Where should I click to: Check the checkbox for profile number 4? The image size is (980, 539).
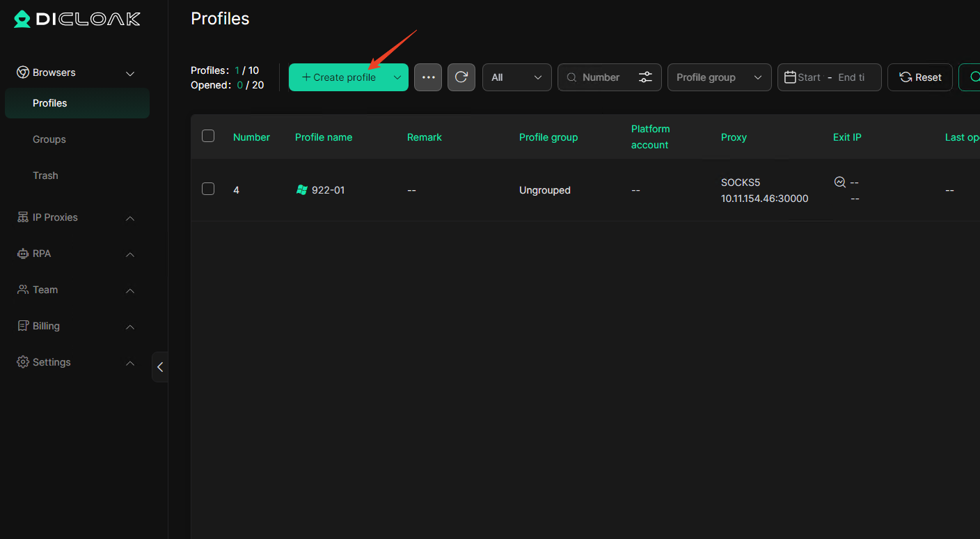pyautogui.click(x=208, y=189)
